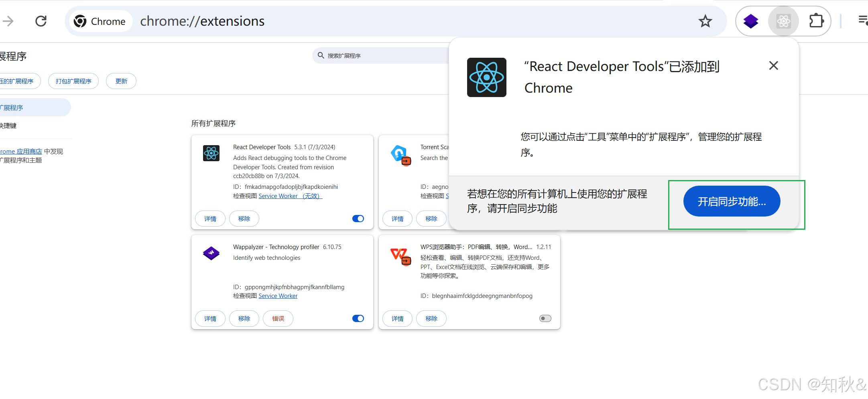Open 错误 for Wappalyzer
The width and height of the screenshot is (868, 399).
(x=278, y=318)
